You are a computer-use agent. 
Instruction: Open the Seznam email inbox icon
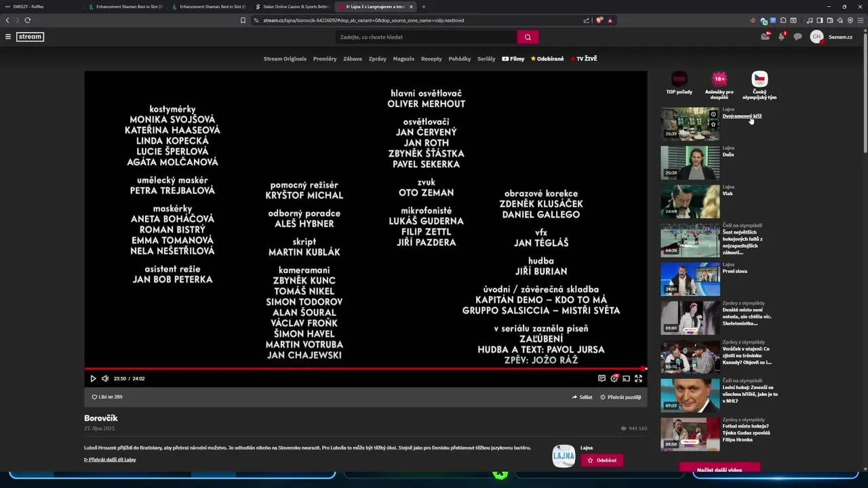pyautogui.click(x=766, y=37)
